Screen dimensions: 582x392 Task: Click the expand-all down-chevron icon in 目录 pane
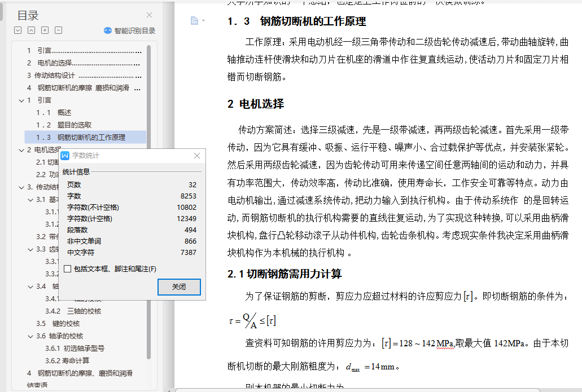click(18, 30)
